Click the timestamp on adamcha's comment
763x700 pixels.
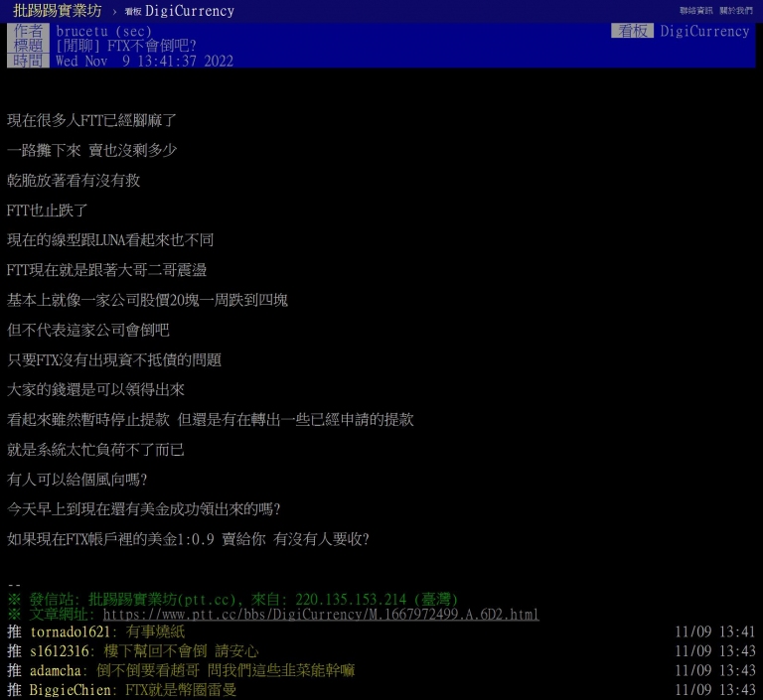[x=715, y=671]
